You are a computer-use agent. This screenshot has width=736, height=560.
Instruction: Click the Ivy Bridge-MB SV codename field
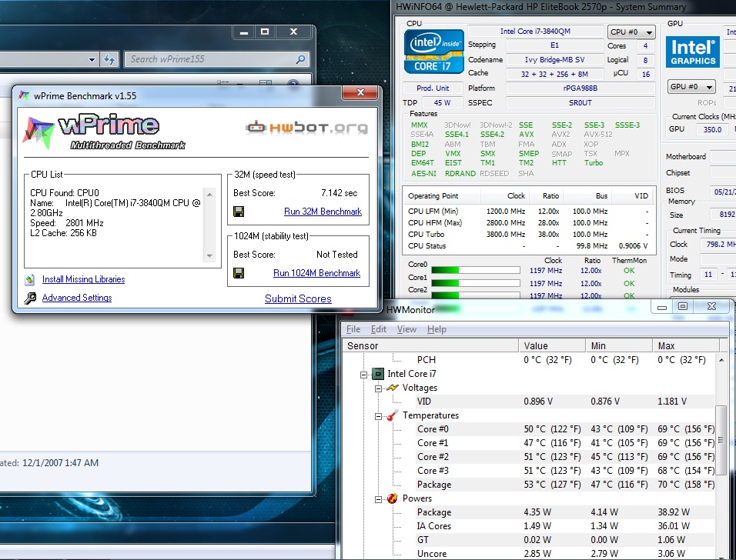coord(554,59)
